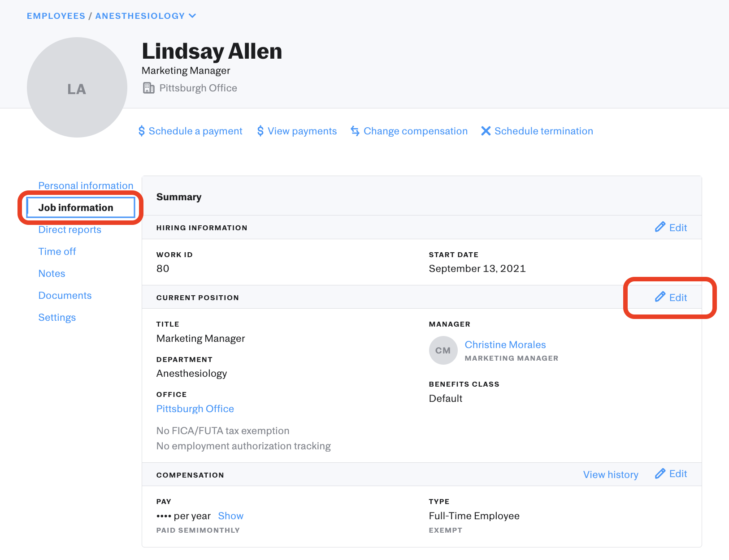
Task: Click the Summary heading
Action: pos(179,197)
